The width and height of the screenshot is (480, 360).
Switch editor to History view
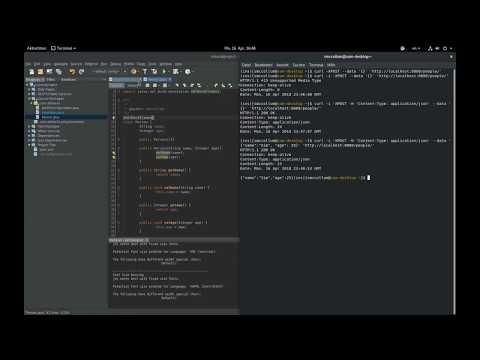pyautogui.click(x=132, y=86)
